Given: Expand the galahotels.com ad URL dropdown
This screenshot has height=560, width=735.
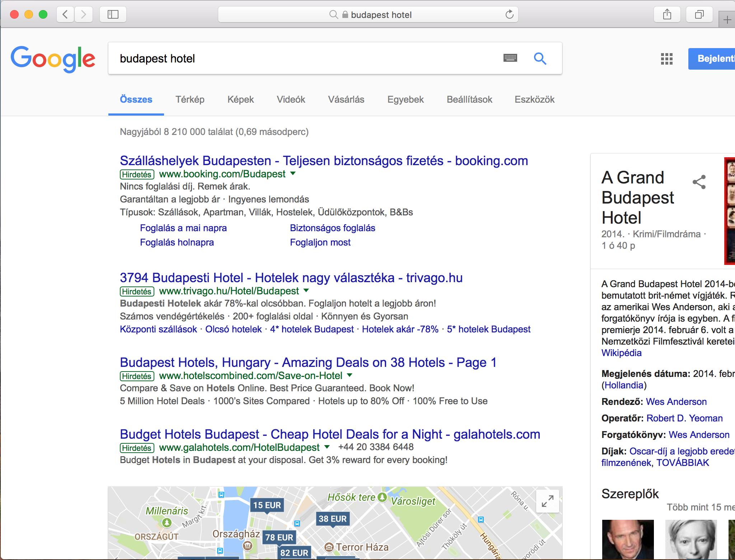Looking at the screenshot, I should tap(327, 447).
